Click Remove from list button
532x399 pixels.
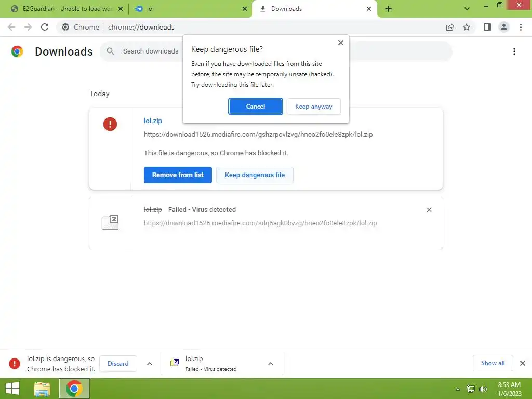click(x=178, y=175)
